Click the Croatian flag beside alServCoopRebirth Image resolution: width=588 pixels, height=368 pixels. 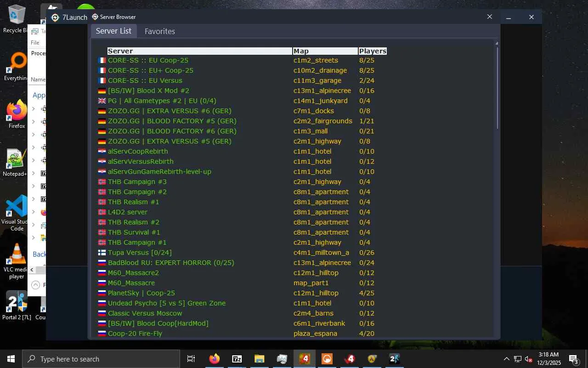[102, 151]
